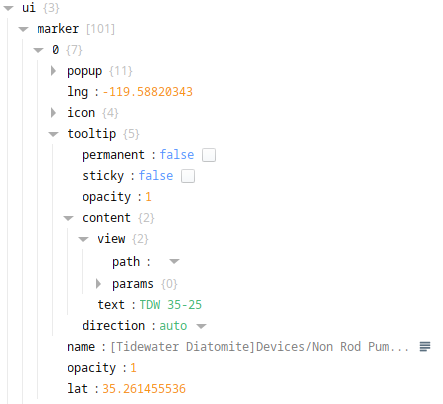Select the marker opacity value below name
This screenshot has height=404, width=443.
point(133,368)
